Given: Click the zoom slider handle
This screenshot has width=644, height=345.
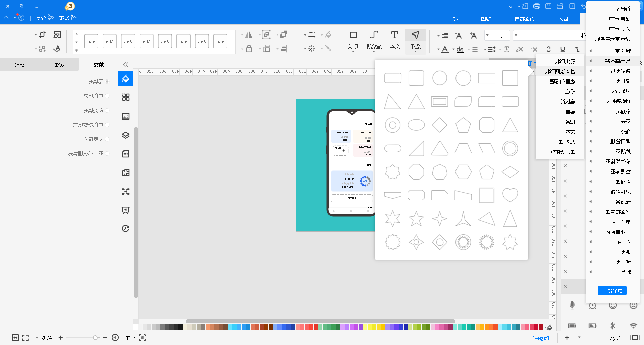Looking at the screenshot, I should coord(96,338).
